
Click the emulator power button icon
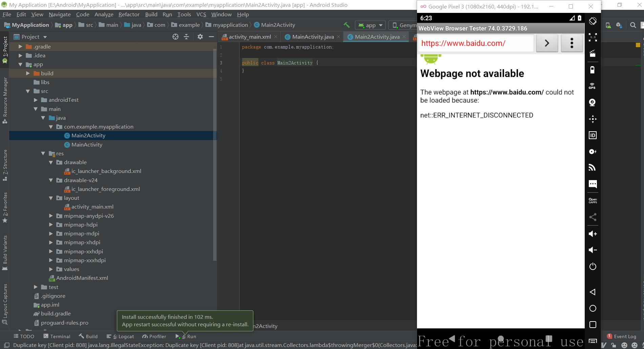click(x=593, y=266)
